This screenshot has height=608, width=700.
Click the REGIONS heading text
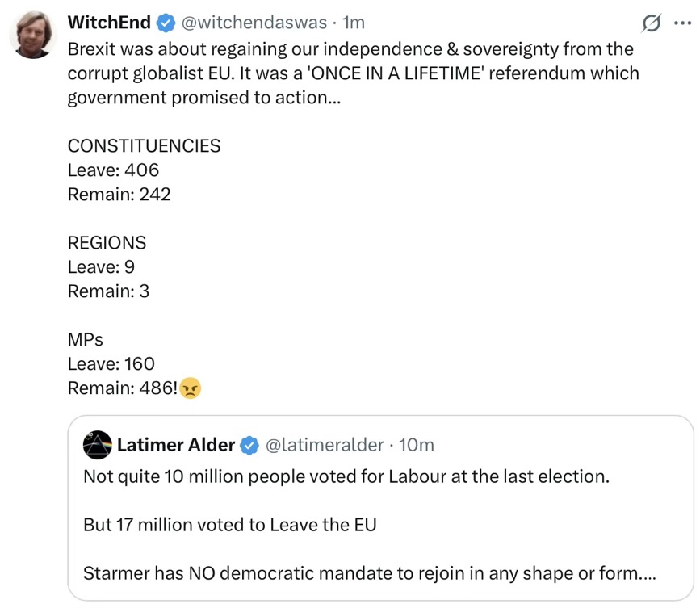(107, 243)
